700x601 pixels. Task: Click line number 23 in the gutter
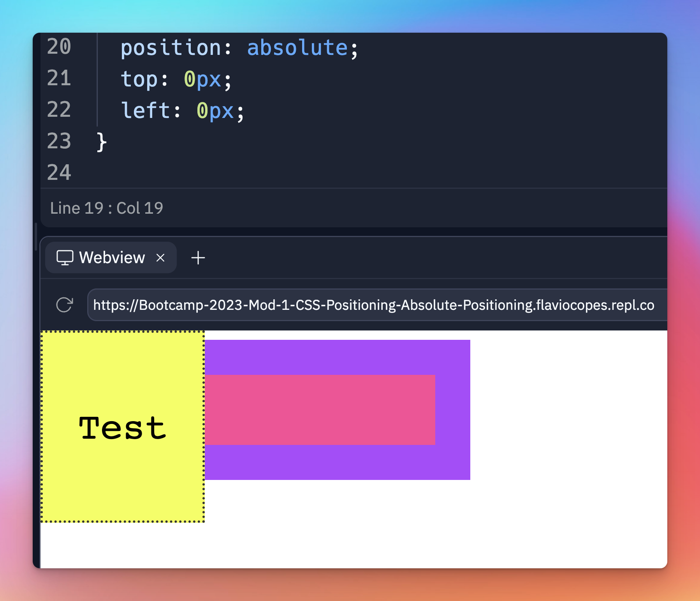coord(59,141)
